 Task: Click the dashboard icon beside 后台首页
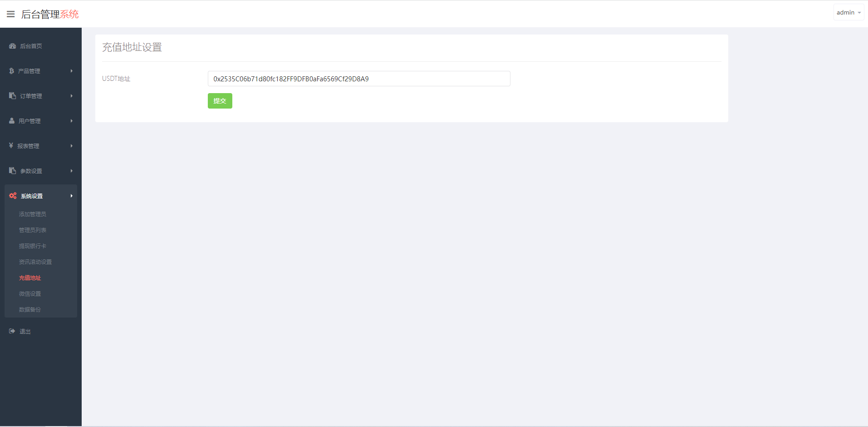coord(12,46)
